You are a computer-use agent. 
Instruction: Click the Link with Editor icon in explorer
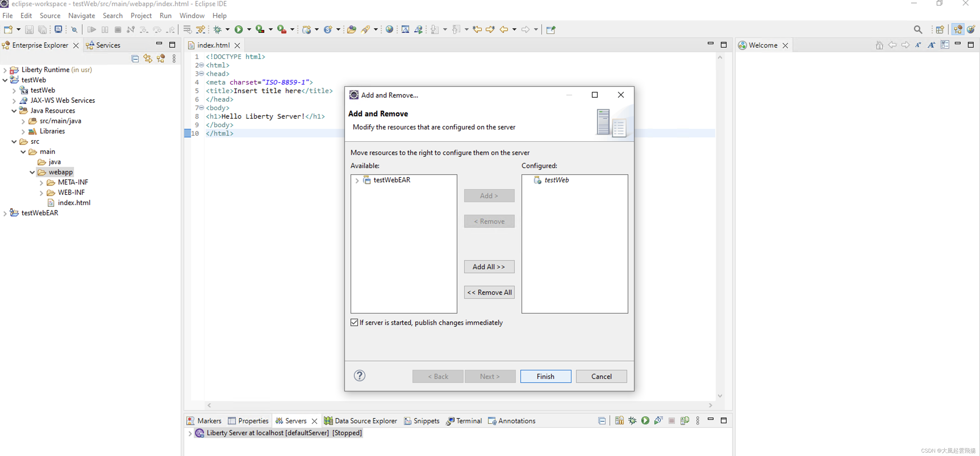pos(148,58)
